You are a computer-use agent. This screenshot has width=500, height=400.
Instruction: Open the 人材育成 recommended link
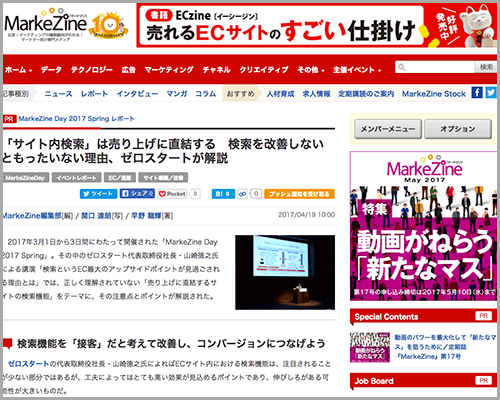coord(280,94)
